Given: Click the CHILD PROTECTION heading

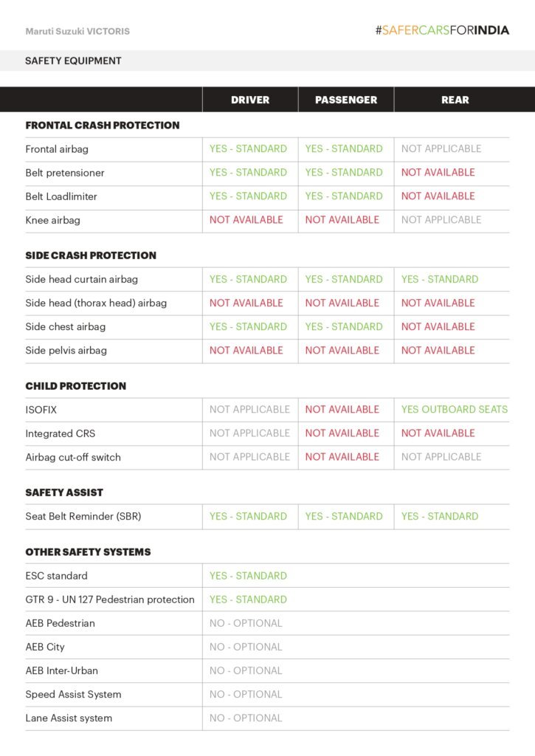Looking at the screenshot, I should tap(76, 386).
